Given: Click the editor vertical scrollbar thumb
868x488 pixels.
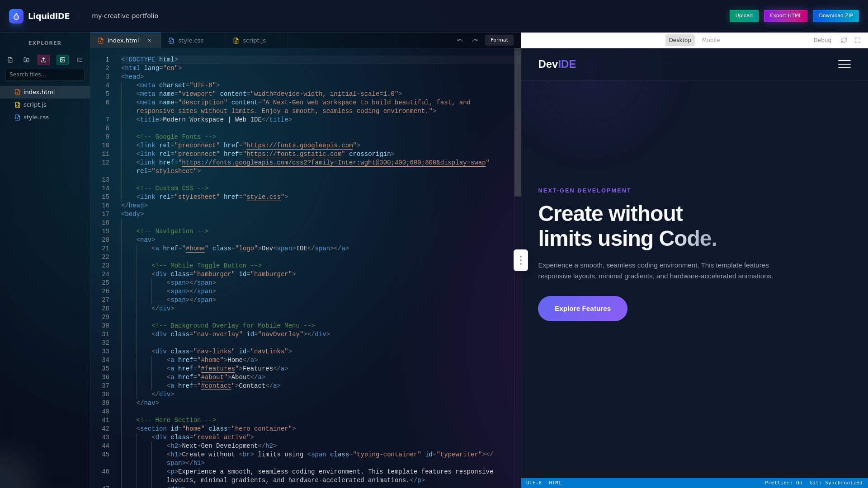Looking at the screenshot, I should coord(518,123).
